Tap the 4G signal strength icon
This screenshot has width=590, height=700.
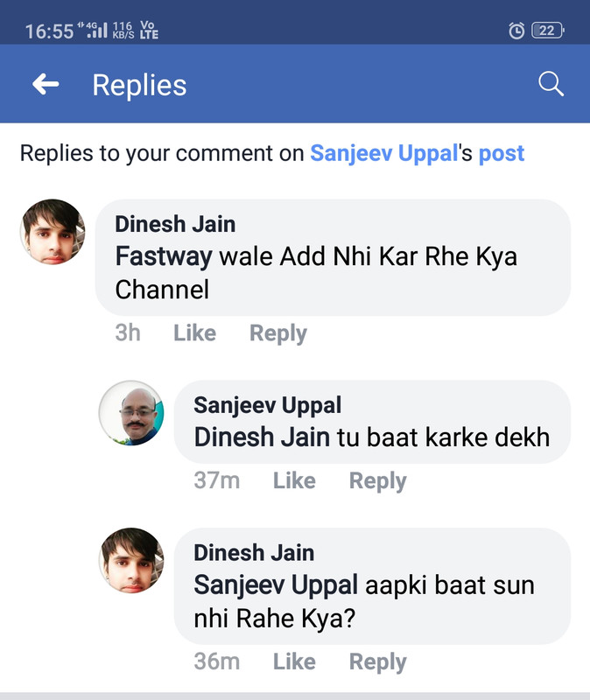pyautogui.click(x=93, y=30)
